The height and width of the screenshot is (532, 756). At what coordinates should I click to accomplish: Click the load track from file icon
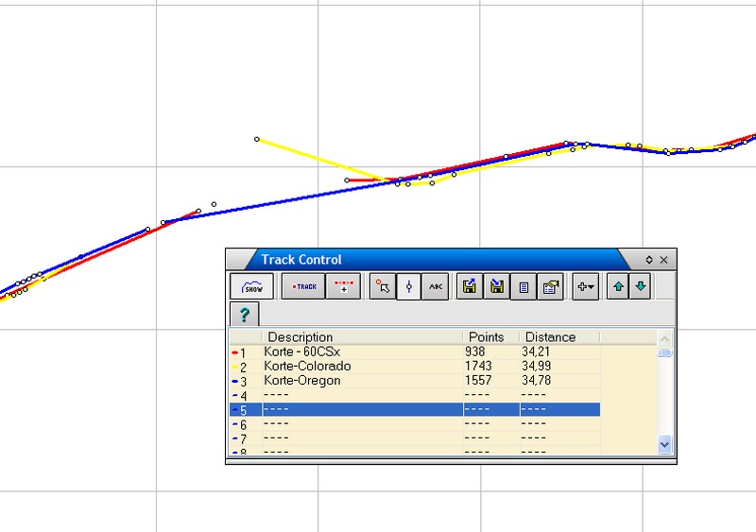(470, 286)
